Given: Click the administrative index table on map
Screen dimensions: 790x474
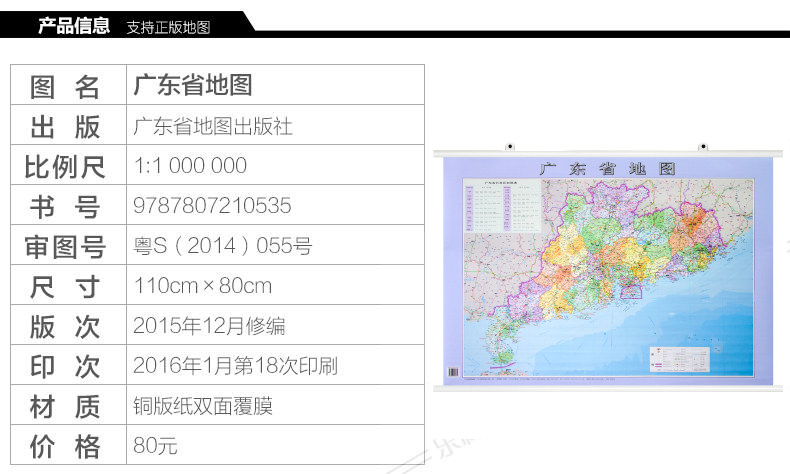Looking at the screenshot, I should pos(502,206).
